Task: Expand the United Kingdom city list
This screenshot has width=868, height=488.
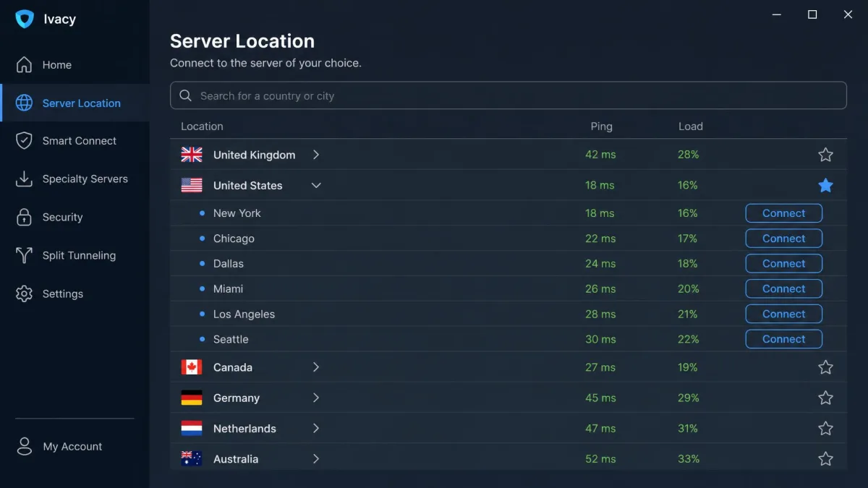Action: (316, 155)
